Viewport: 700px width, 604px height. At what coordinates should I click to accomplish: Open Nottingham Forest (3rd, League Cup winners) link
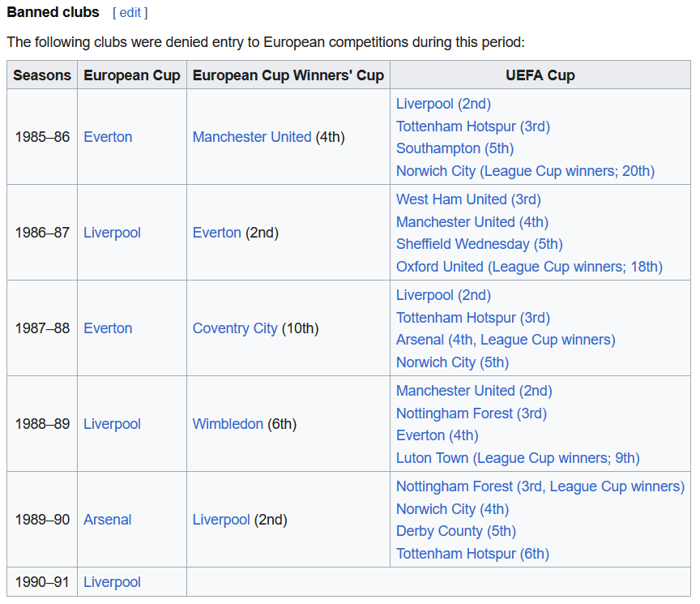coord(540,486)
